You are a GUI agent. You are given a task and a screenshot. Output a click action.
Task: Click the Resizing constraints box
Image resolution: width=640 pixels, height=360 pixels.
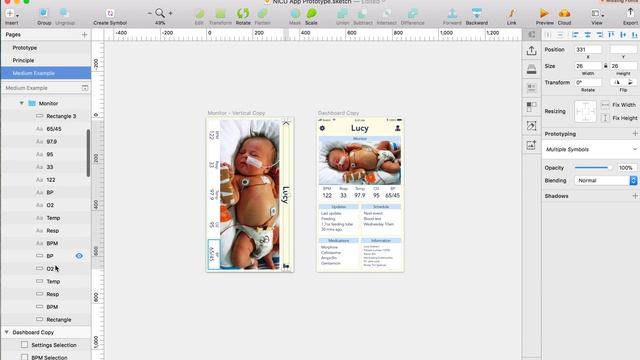coord(585,111)
